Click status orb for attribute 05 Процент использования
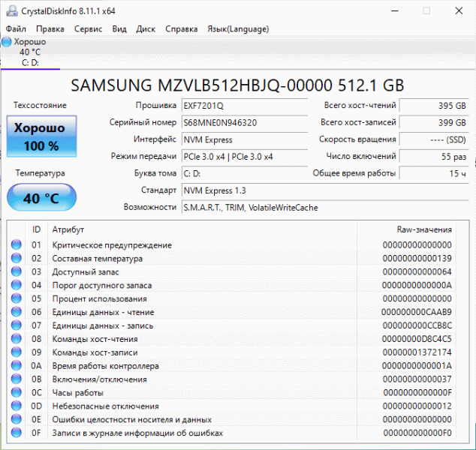The image size is (476, 450). pyautogui.click(x=16, y=298)
